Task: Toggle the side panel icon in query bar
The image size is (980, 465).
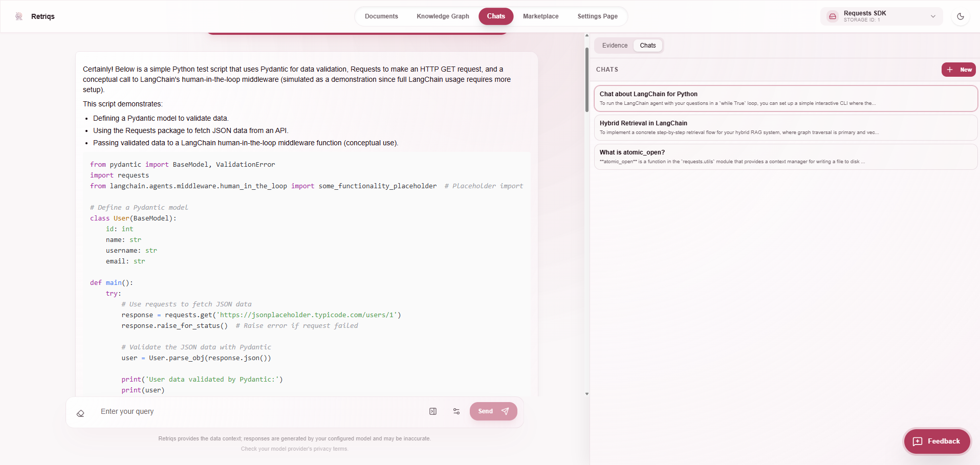Action: [x=433, y=411]
